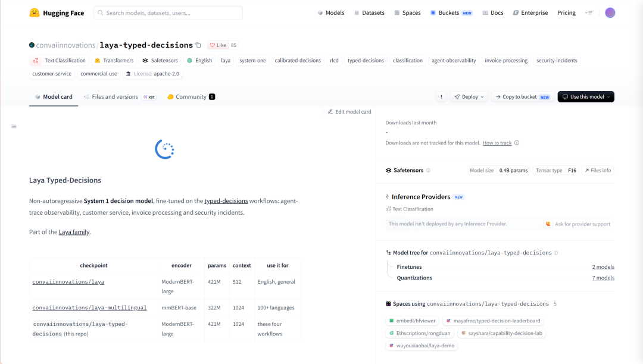Open Buckets in top navigation
Screen dimensions: 643x364
tap(451, 12)
